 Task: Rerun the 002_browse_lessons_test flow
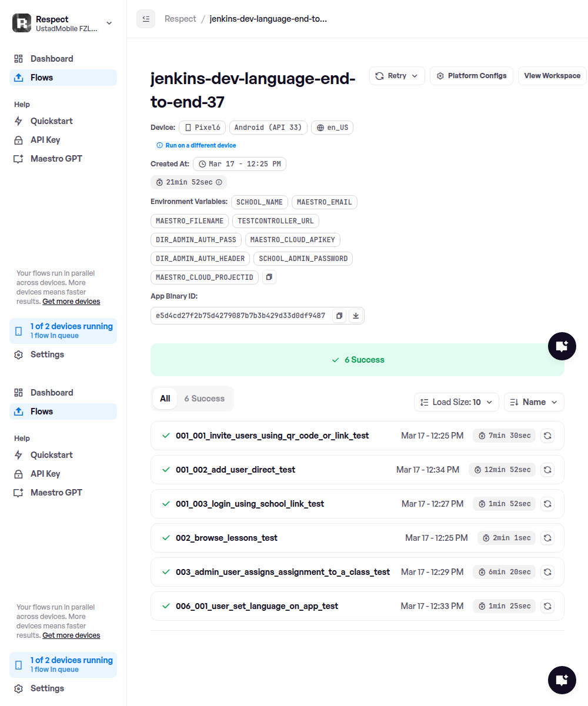[x=547, y=538]
